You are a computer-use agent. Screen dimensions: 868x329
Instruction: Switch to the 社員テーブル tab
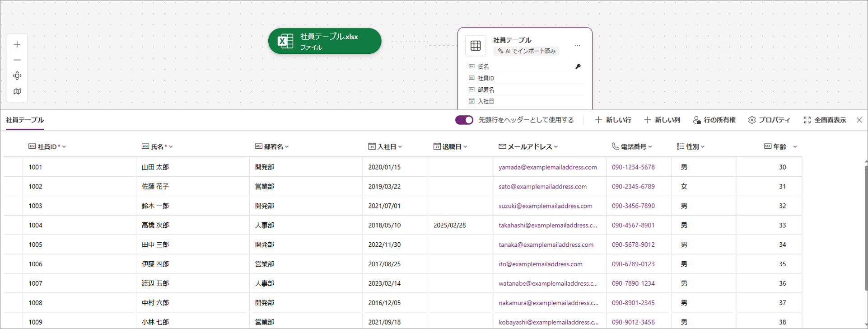(x=25, y=120)
